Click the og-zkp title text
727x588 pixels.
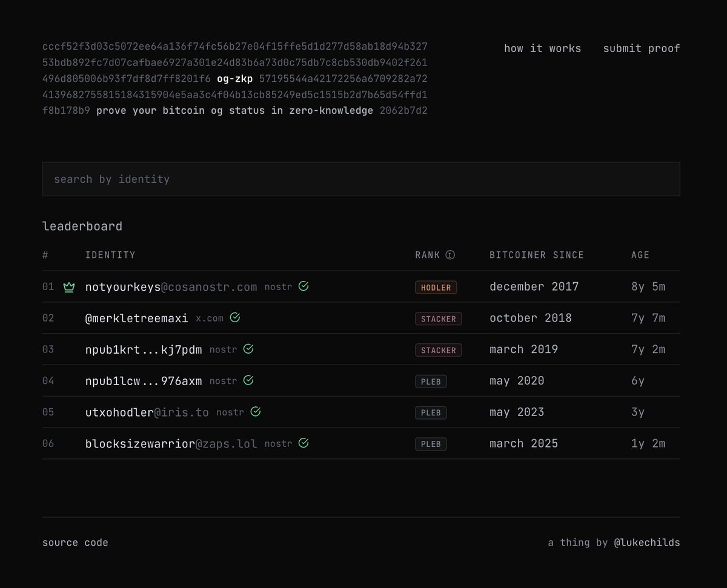pos(235,79)
